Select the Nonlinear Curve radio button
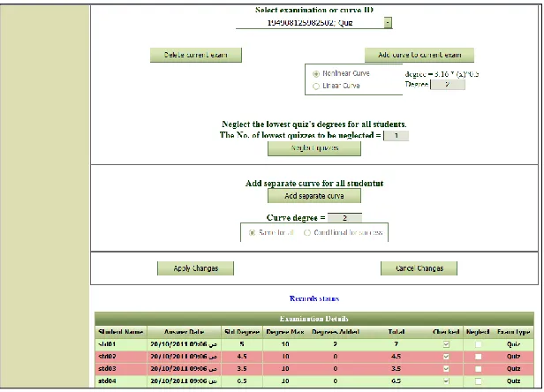 [316, 74]
